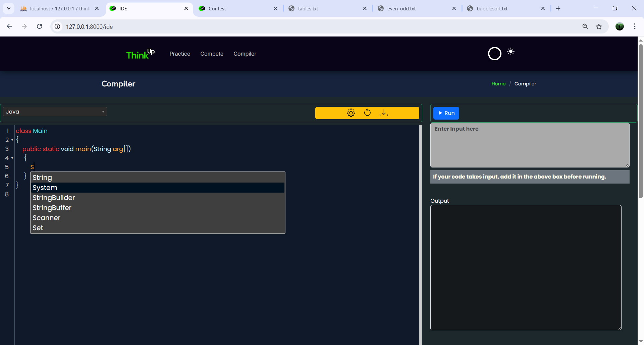The width and height of the screenshot is (644, 345).
Task: Click the page vertical scrollbar
Action: point(641,121)
